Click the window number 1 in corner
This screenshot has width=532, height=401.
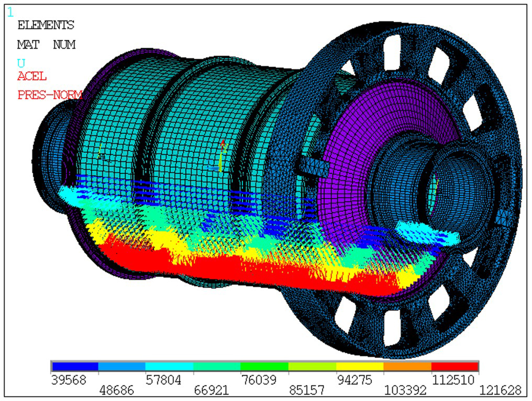pos(10,13)
